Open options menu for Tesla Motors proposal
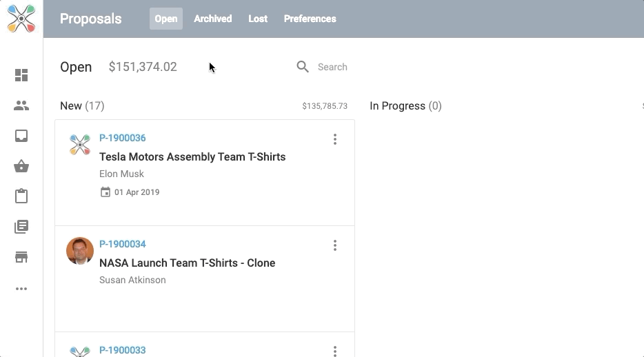Screen dimensions: 644x357 tap(335, 139)
